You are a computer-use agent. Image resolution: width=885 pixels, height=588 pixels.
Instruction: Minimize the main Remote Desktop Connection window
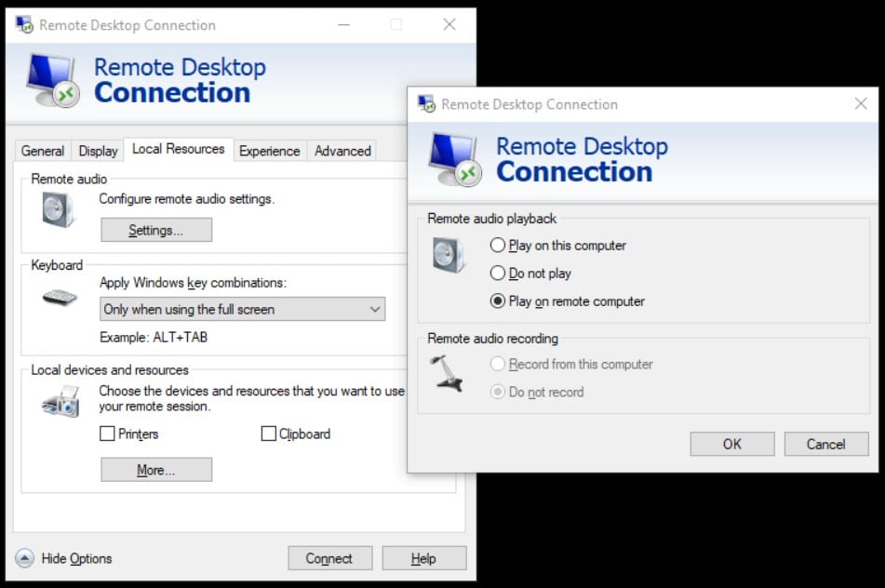click(x=343, y=24)
